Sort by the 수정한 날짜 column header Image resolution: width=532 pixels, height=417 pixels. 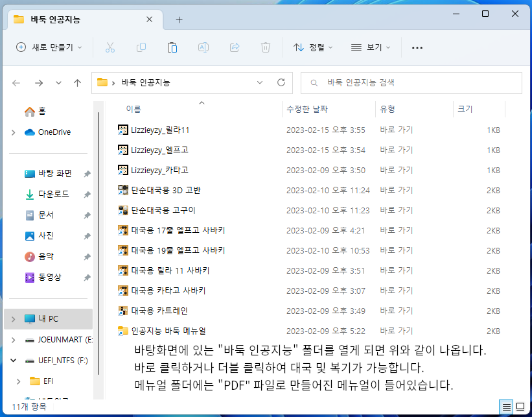coord(307,109)
